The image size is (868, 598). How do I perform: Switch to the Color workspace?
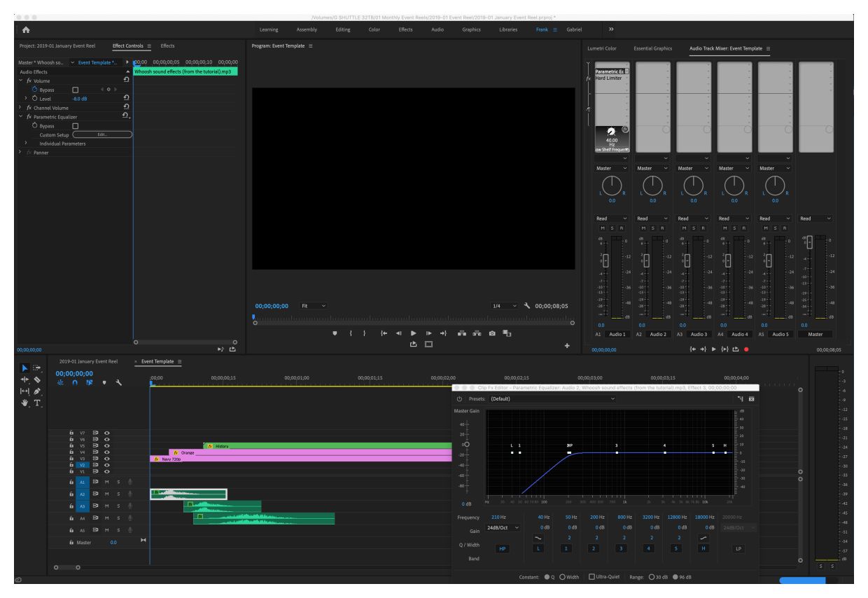point(375,29)
